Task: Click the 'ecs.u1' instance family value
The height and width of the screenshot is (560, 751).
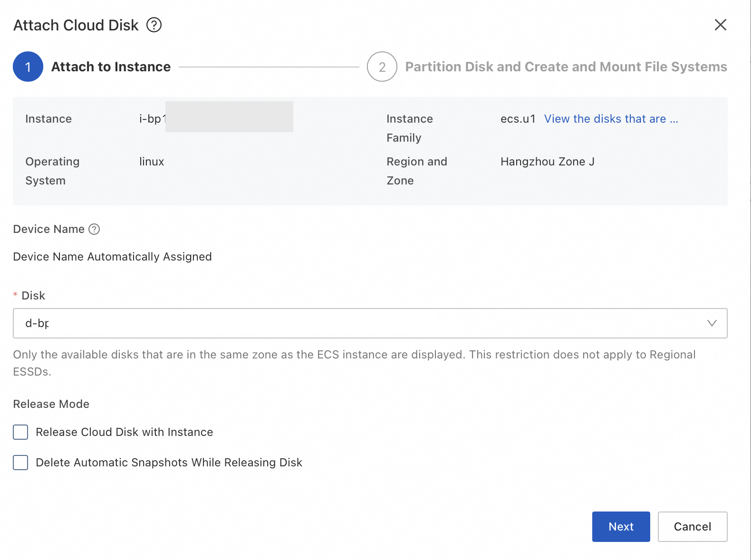Action: (x=518, y=119)
